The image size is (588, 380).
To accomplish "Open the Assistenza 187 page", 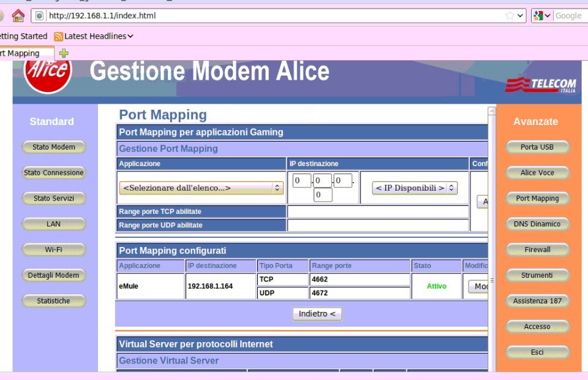I will point(537,301).
